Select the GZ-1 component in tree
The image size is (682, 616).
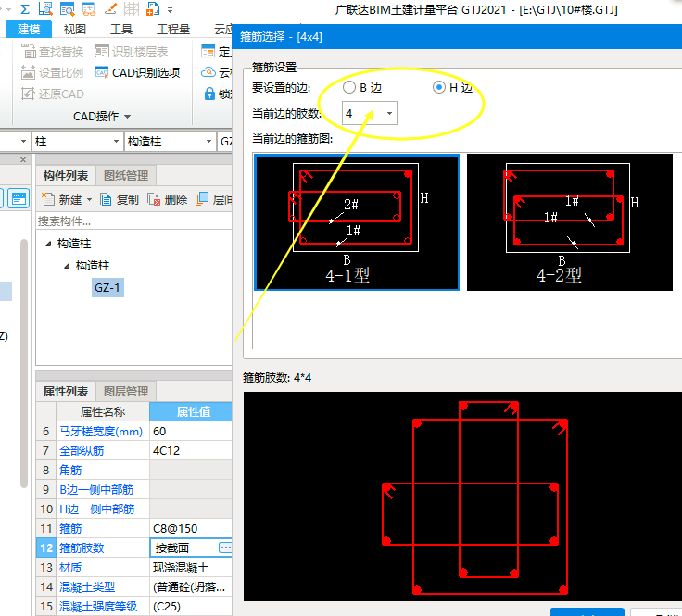tap(107, 288)
